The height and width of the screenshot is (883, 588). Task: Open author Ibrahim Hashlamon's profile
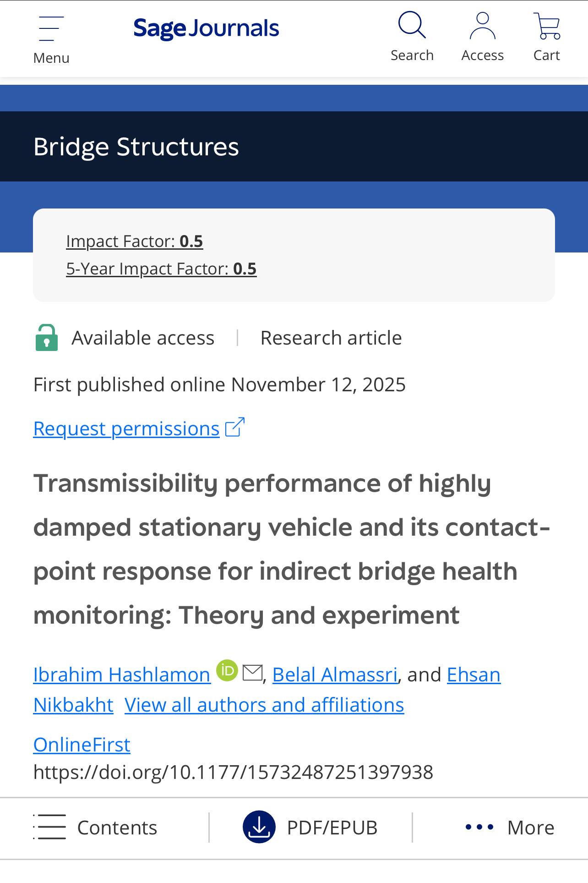coord(122,675)
